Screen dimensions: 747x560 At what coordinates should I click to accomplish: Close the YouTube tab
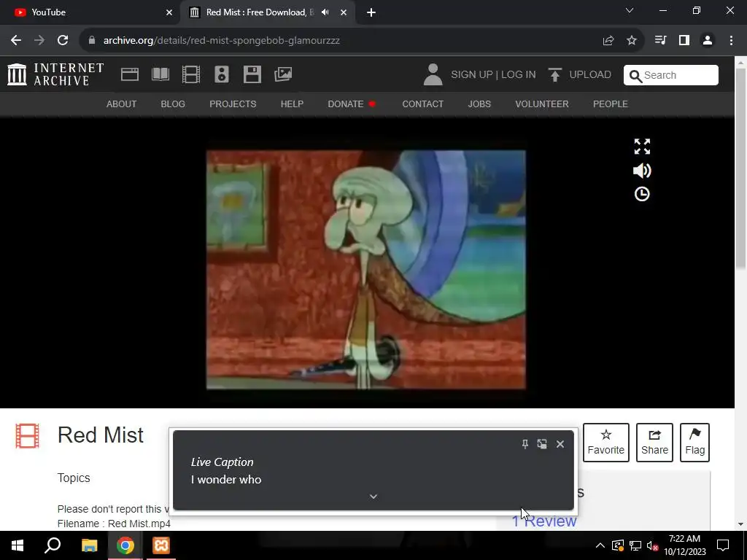tap(169, 12)
